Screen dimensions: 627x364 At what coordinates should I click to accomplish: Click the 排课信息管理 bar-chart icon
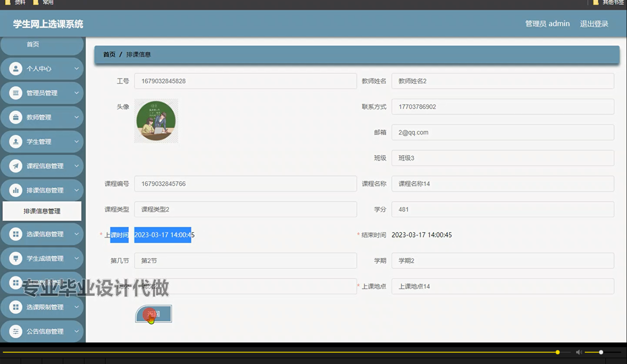click(15, 190)
